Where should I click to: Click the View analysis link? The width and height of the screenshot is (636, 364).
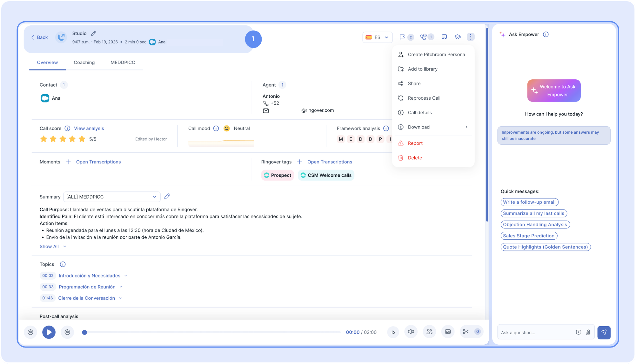point(89,128)
